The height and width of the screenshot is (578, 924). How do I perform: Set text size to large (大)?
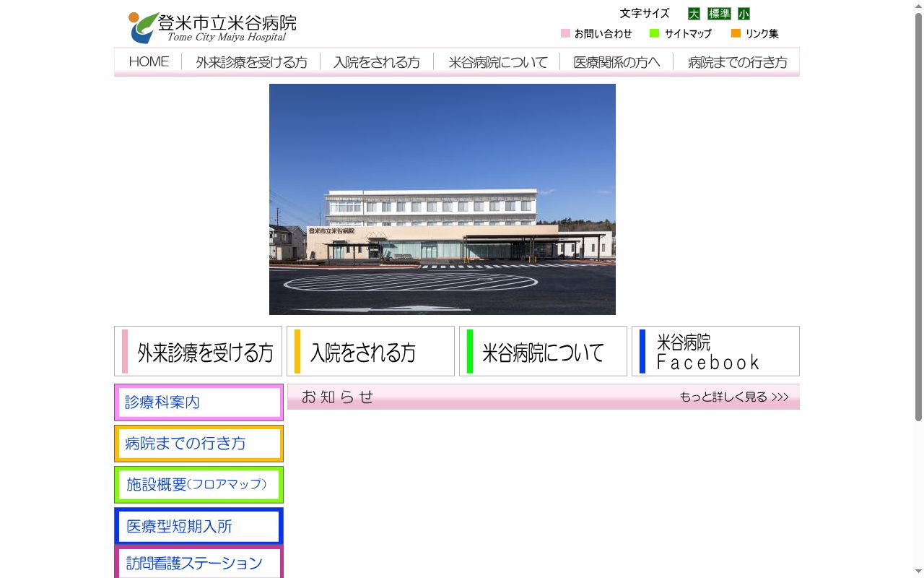(x=694, y=14)
